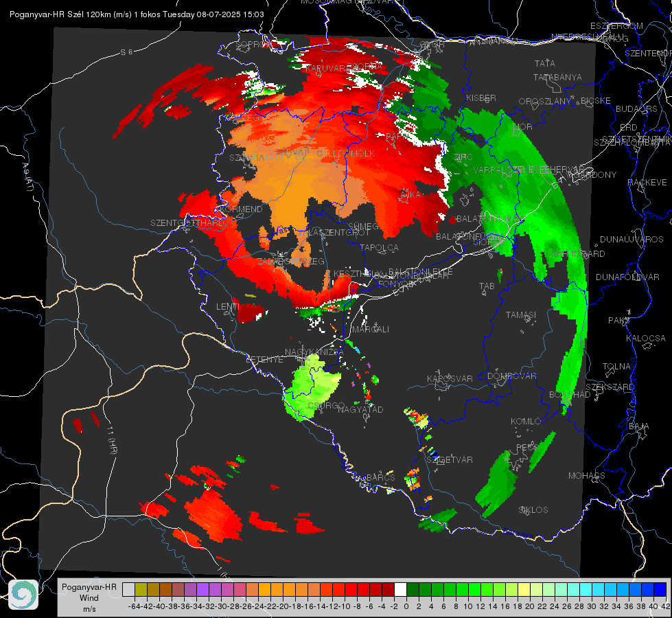Click the 'S 6' road label

tap(126, 52)
